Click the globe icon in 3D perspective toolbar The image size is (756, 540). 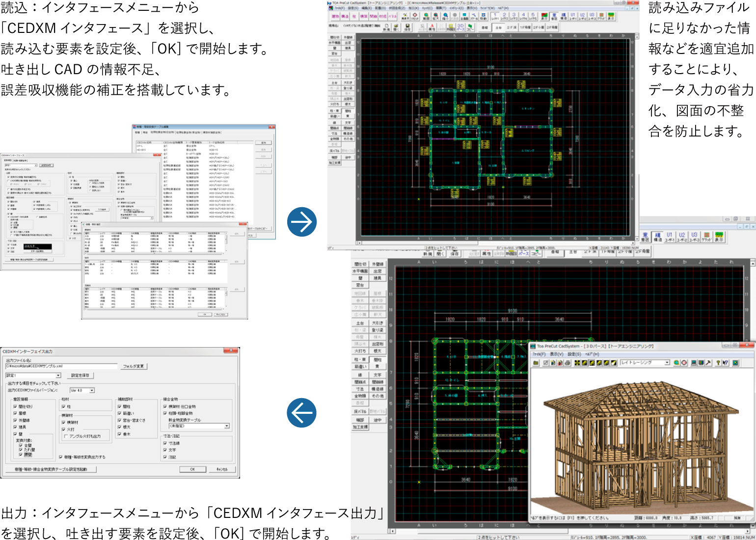click(x=676, y=363)
